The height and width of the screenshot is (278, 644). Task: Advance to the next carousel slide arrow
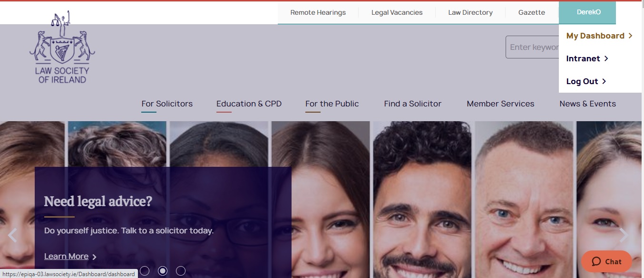624,235
